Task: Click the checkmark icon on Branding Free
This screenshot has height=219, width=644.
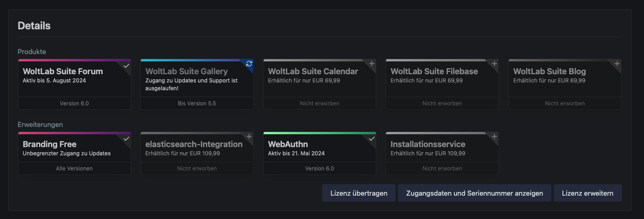Action: coord(127,138)
